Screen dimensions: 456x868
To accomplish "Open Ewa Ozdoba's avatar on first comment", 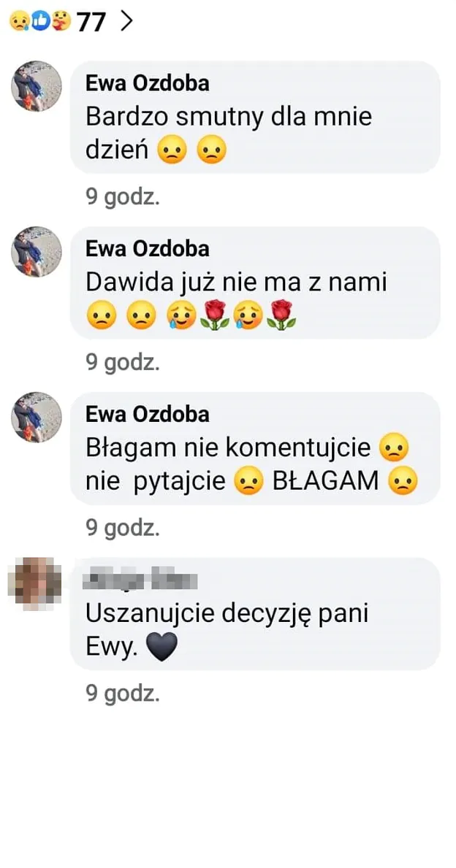I will click(37, 86).
